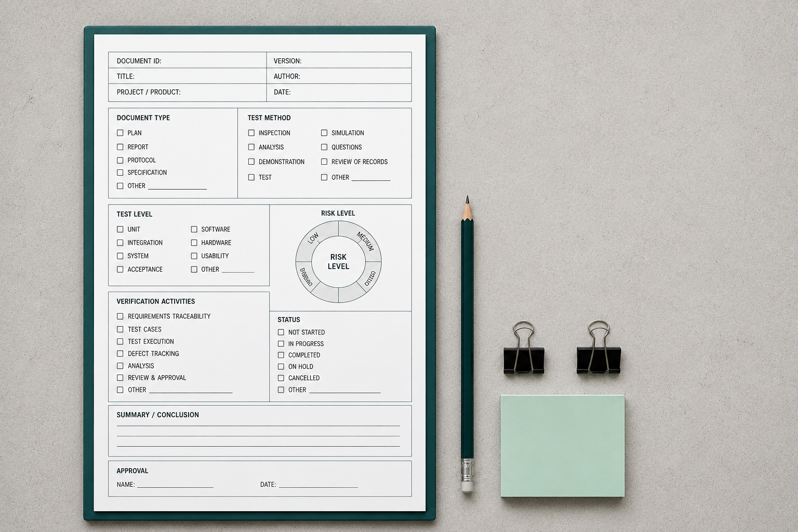798x532 pixels.
Task: Mark status as CANCELLED
Action: pyautogui.click(x=281, y=378)
